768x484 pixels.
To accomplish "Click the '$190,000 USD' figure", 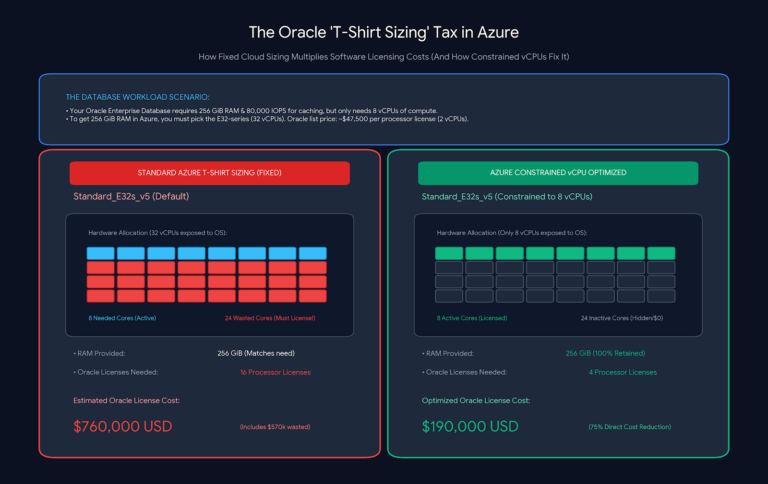I will [x=470, y=426].
